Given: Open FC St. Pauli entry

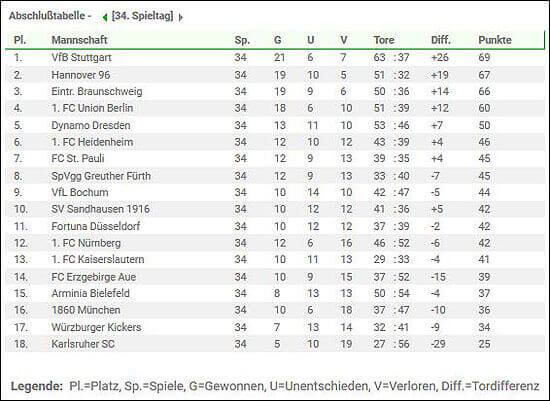Looking at the screenshot, I should tap(78, 158).
